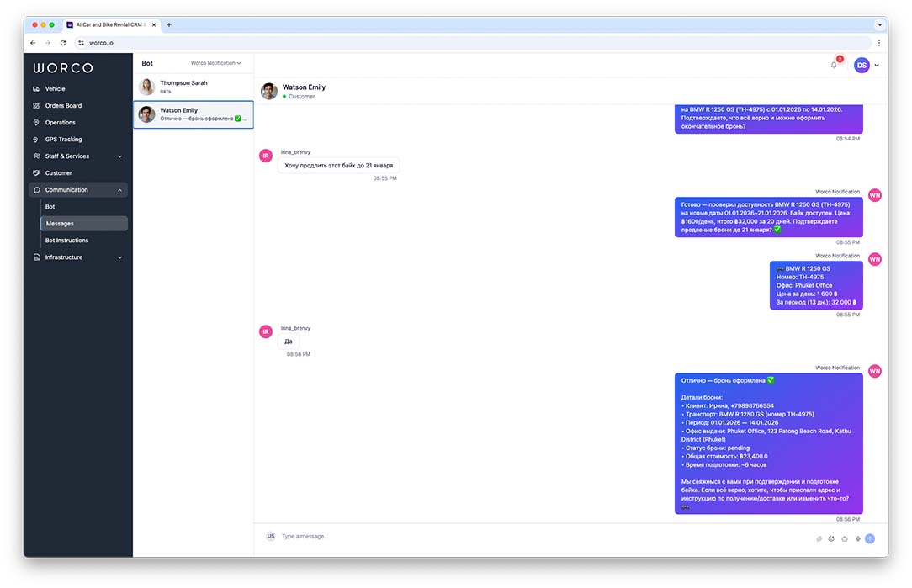Open the Thompson Sarah conversation
The height and width of the screenshot is (588, 912).
click(x=193, y=87)
